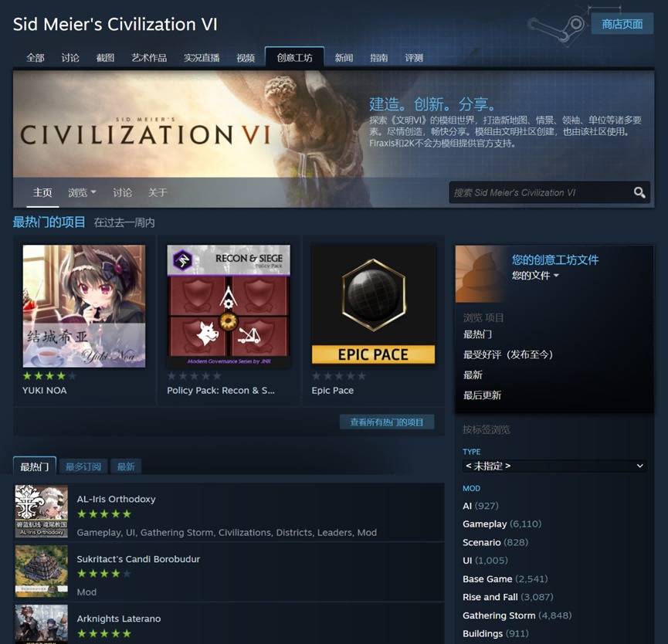Expand the 您的文件 dropdown
Viewport: 668px width, 644px height.
tap(535, 276)
